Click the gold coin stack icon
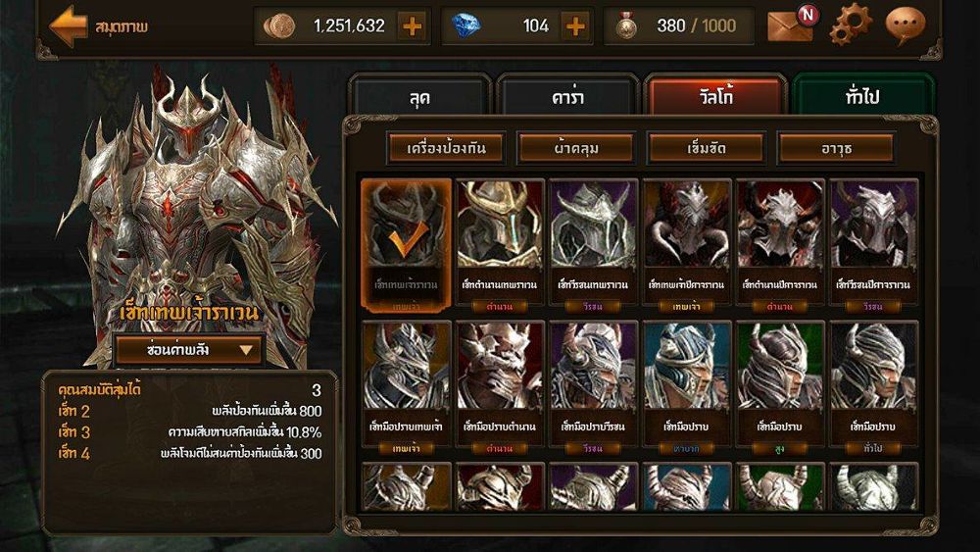Image resolution: width=980 pixels, height=552 pixels. tap(278, 26)
